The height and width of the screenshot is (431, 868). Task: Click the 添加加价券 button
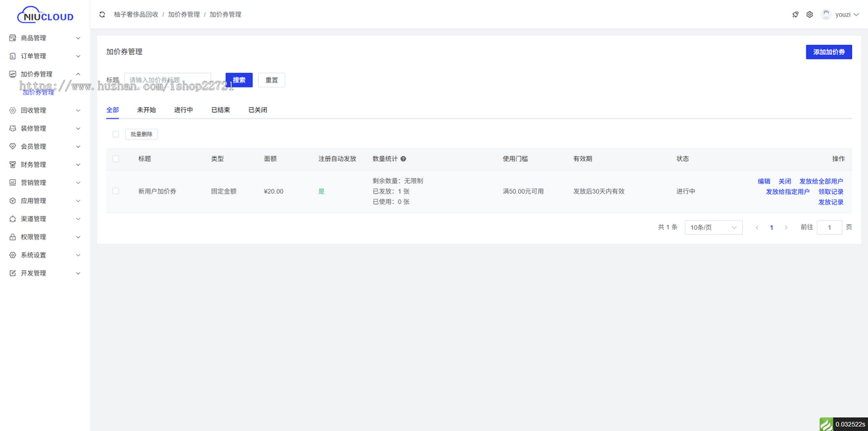[x=828, y=52]
